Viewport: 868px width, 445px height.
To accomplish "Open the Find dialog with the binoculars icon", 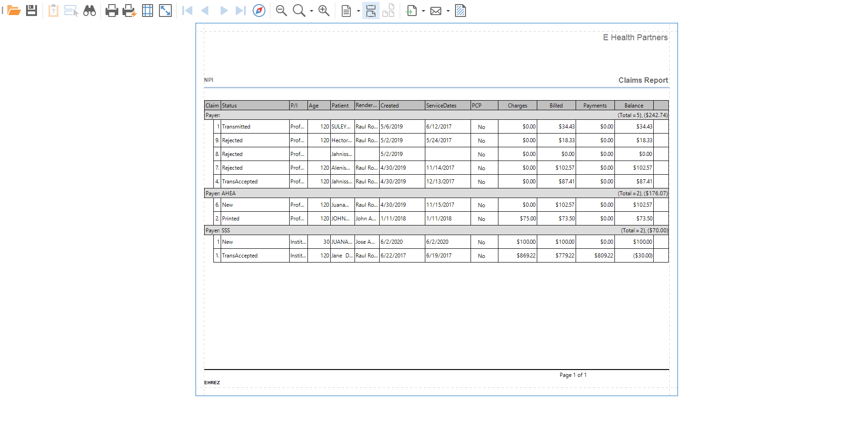I will (x=90, y=11).
